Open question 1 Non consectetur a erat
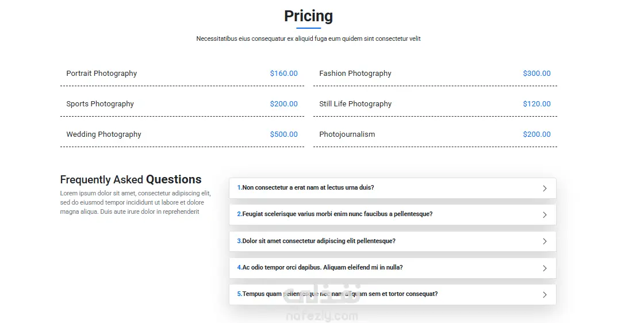644x323 pixels. [308, 188]
